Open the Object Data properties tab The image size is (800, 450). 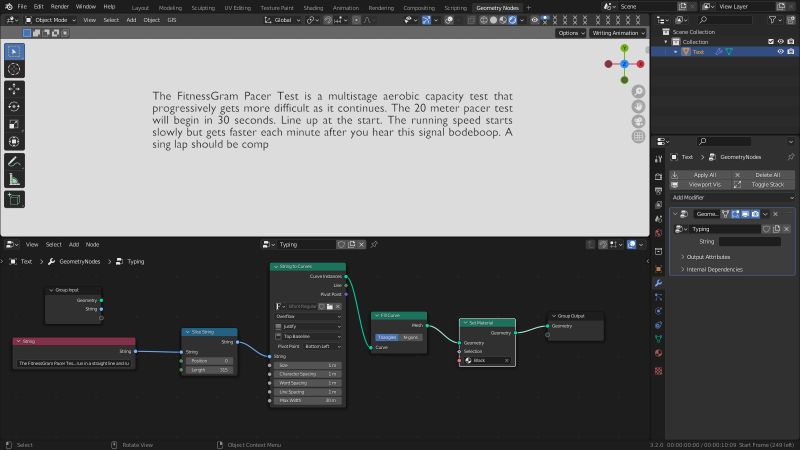tap(658, 339)
